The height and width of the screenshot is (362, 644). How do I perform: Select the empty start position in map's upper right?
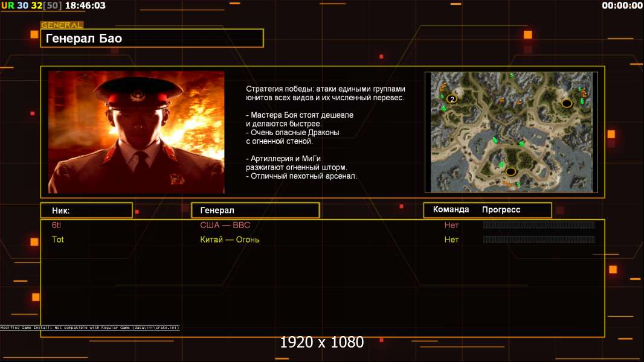567,103
